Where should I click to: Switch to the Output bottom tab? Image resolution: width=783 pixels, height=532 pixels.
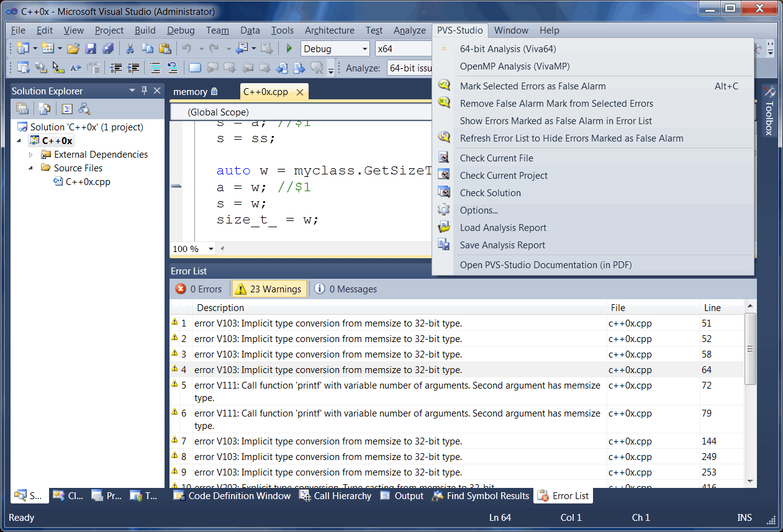click(402, 495)
